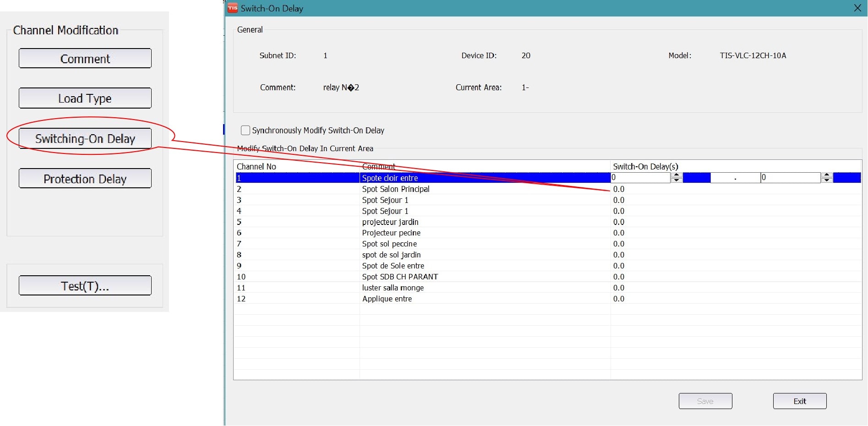This screenshot has width=868, height=426.
Task: Click the 0.0 delay value of channel 2
Action: 619,189
